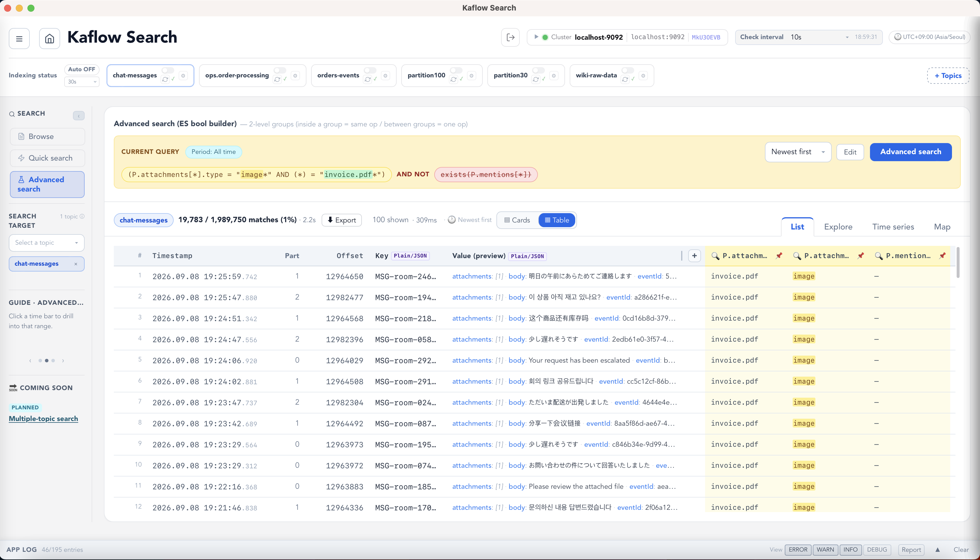Collapse the search sidebar arrow
This screenshot has height=560, width=980.
pos(79,116)
